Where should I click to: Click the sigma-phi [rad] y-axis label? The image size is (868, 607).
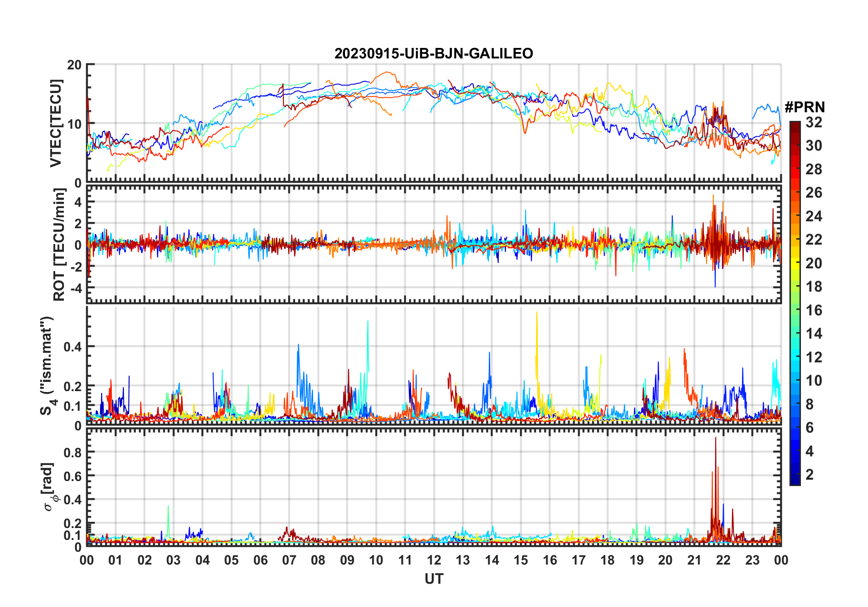[48, 487]
